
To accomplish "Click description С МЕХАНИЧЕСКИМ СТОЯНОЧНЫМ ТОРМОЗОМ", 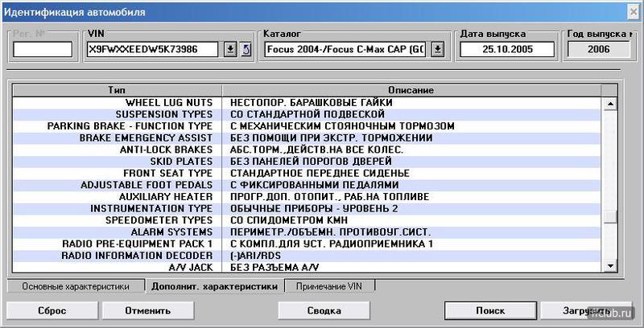I will tap(342, 126).
